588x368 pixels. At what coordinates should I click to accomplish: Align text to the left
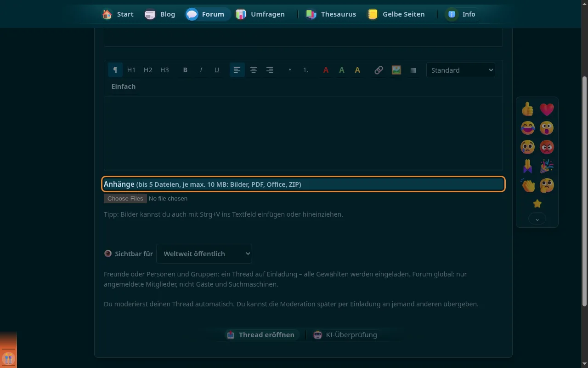coord(237,70)
